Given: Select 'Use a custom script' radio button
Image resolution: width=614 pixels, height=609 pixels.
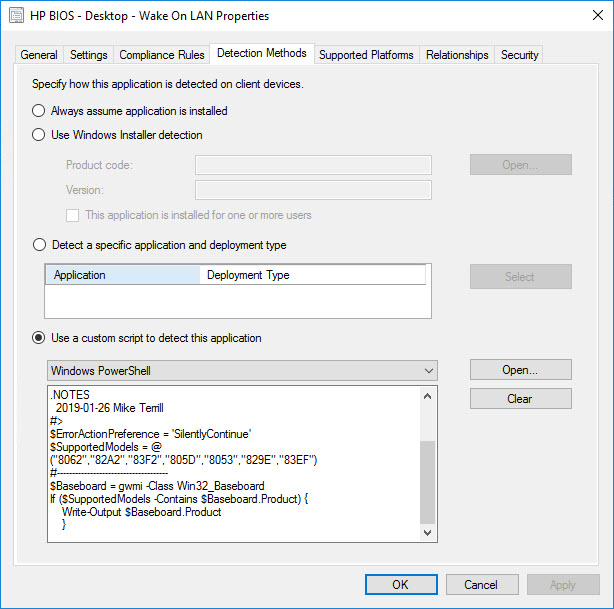Looking at the screenshot, I should (39, 338).
